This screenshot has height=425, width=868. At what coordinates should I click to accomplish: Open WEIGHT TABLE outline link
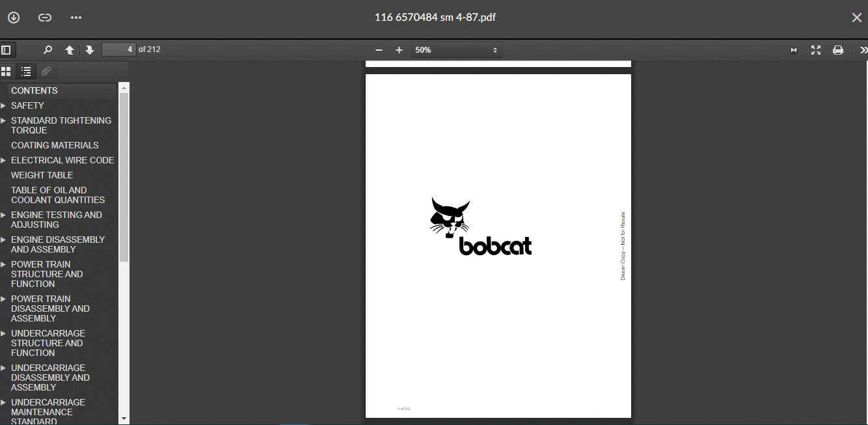tap(42, 175)
